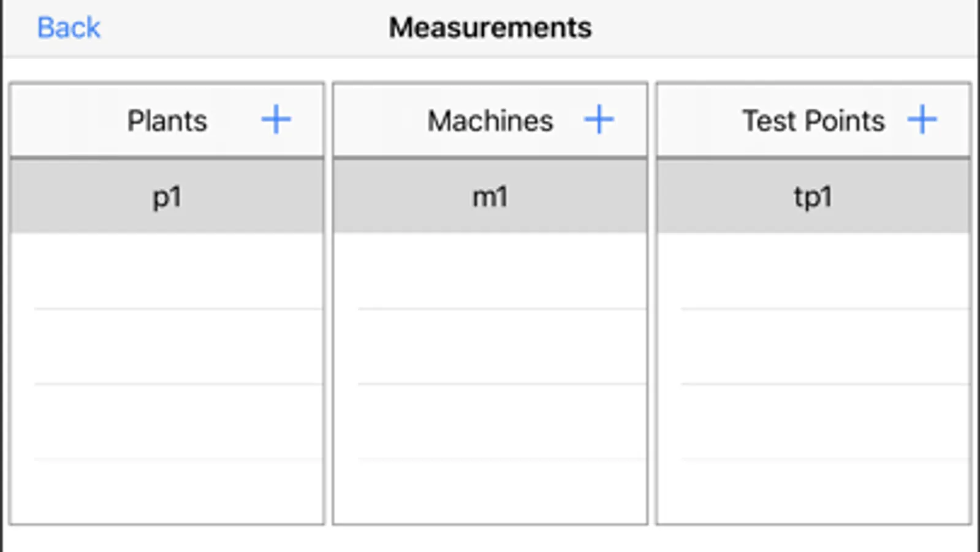The height and width of the screenshot is (552, 980).
Task: Select plant p1 in Plants list
Action: [167, 197]
